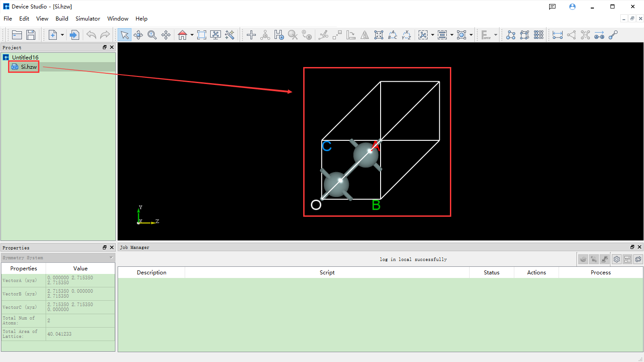This screenshot has width=644, height=362.
Task: Click the magic wand tool
Action: tap(230, 35)
